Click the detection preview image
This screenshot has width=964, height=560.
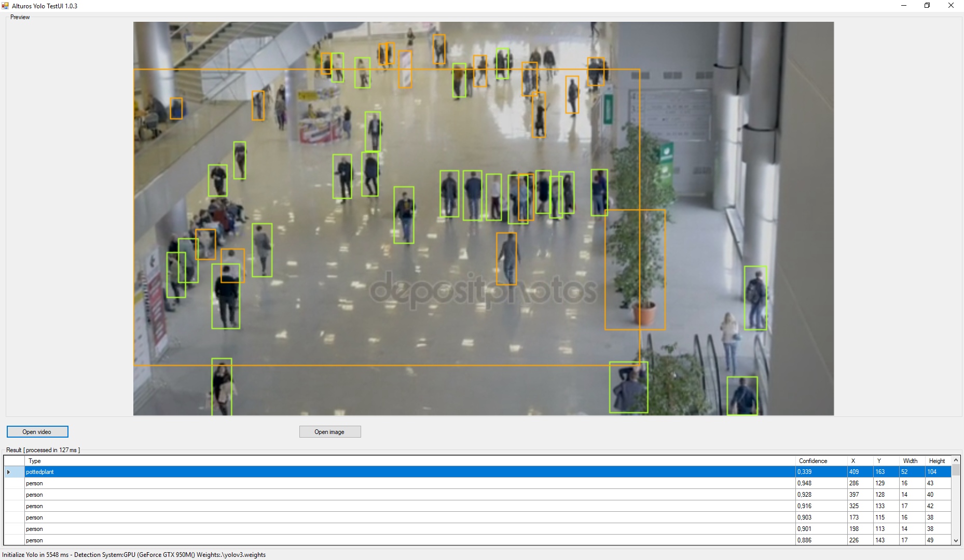tap(484, 218)
